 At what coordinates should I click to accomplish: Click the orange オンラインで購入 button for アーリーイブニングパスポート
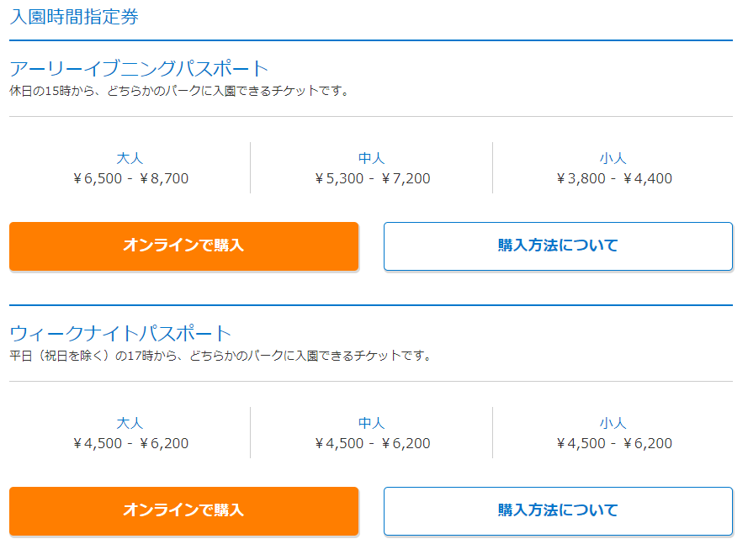[183, 246]
